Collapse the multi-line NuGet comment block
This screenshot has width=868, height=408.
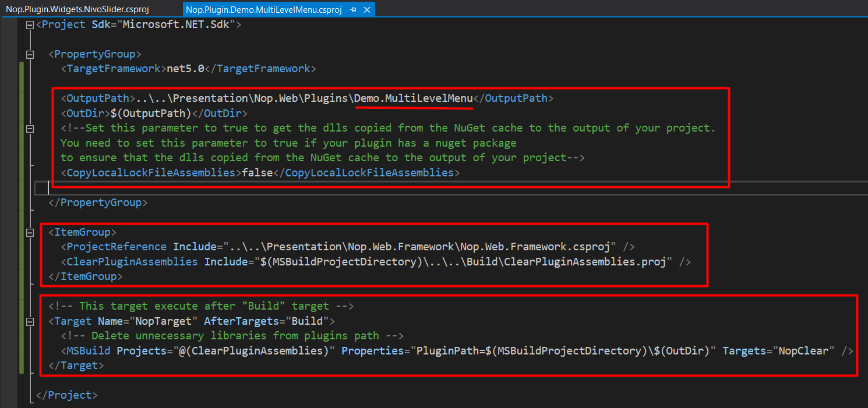[30, 128]
